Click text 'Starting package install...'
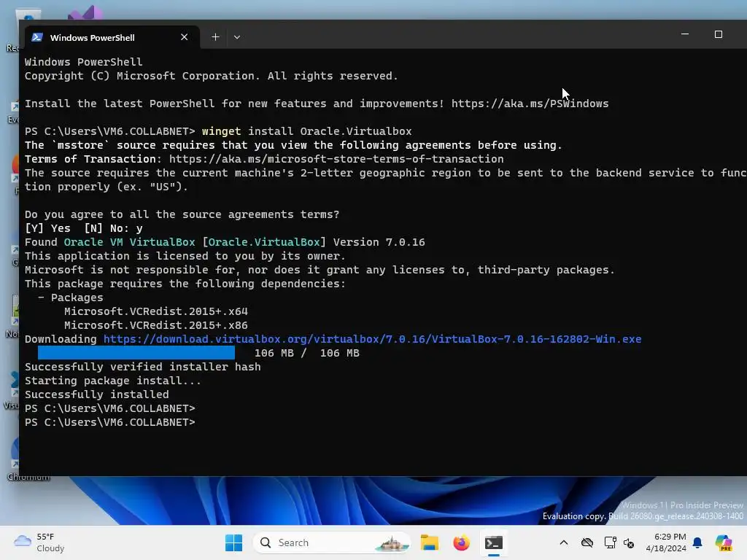The width and height of the screenshot is (747, 560). pyautogui.click(x=113, y=381)
